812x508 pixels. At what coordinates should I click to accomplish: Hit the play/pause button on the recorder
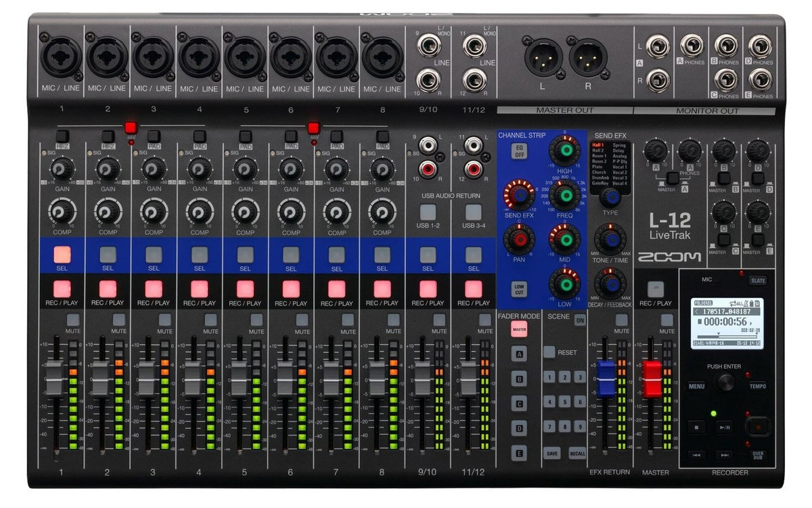[724, 427]
